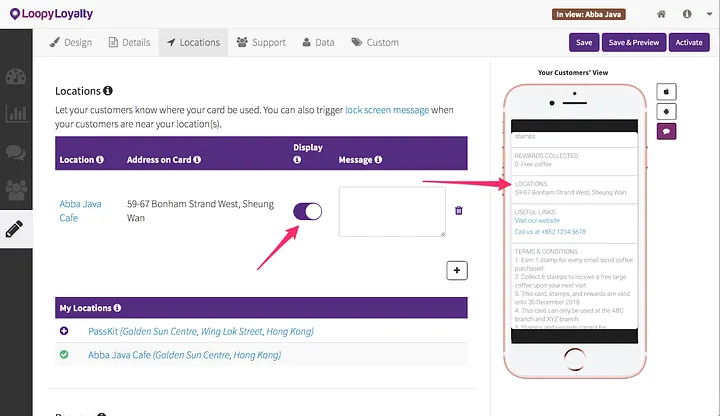Switch to the Details tab

tap(129, 42)
